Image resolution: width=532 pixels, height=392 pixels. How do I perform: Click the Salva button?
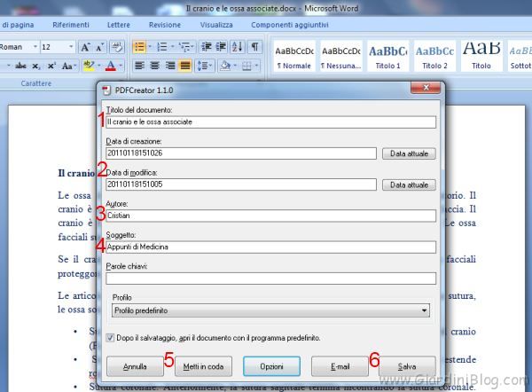tap(407, 366)
